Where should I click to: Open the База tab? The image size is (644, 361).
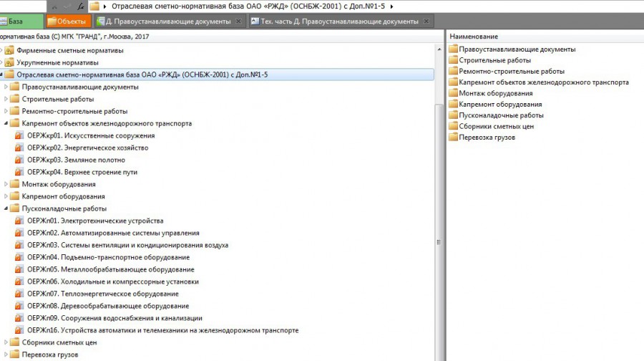coord(21,21)
